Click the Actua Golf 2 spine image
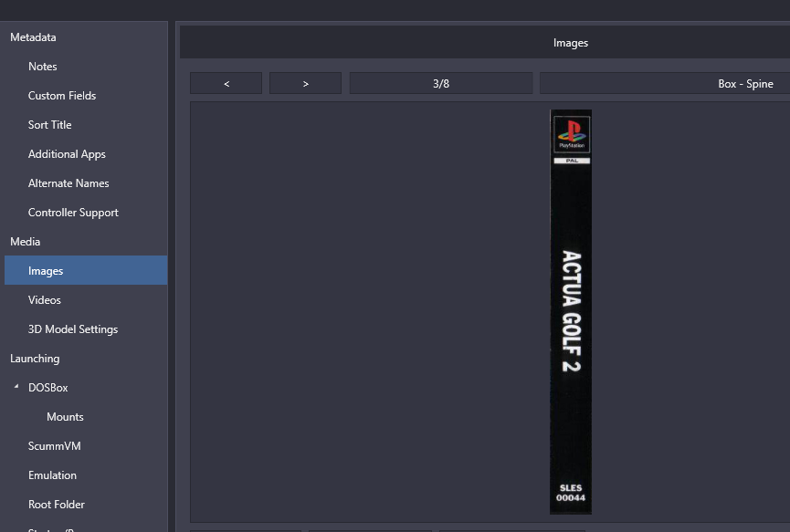 571,311
